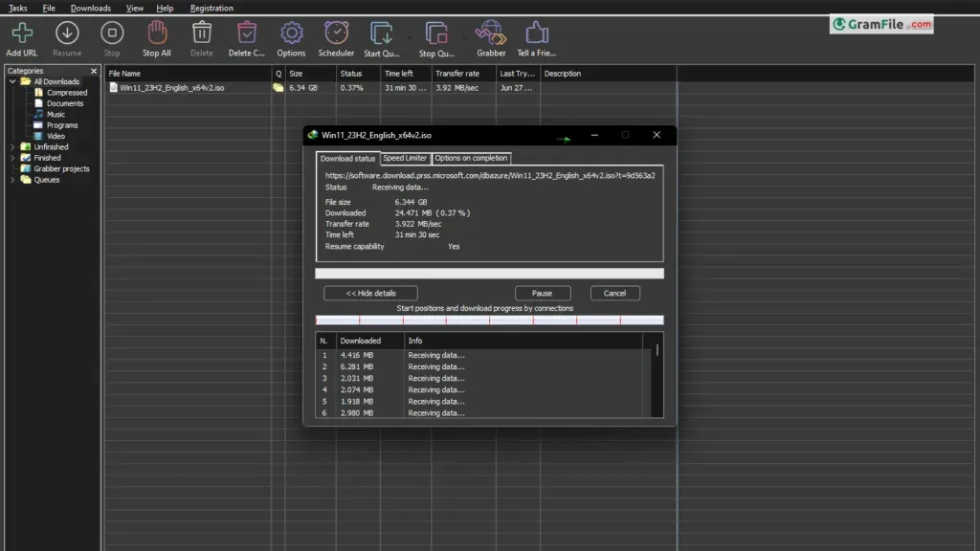
Task: Select Queues in category tree
Action: (x=46, y=180)
